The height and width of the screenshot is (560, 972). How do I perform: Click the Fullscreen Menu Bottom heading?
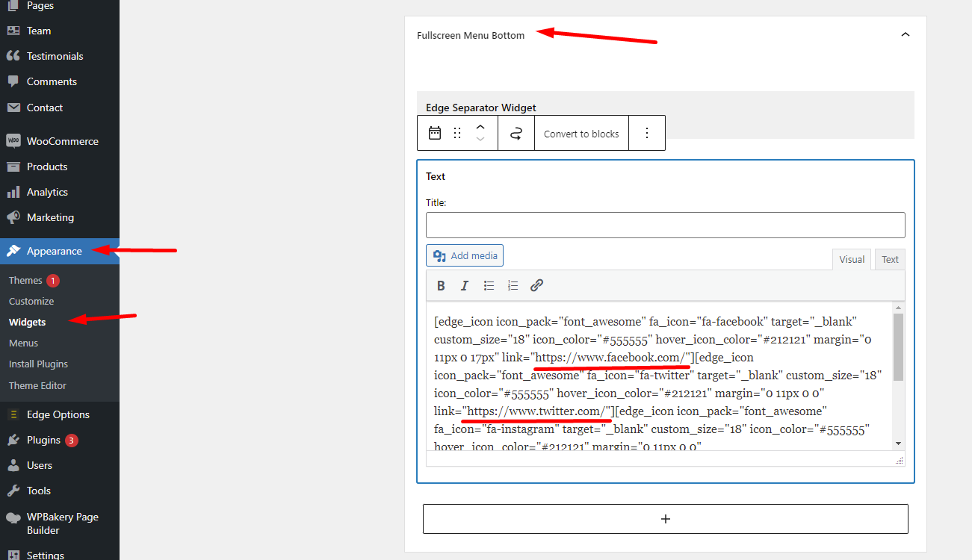click(x=471, y=35)
